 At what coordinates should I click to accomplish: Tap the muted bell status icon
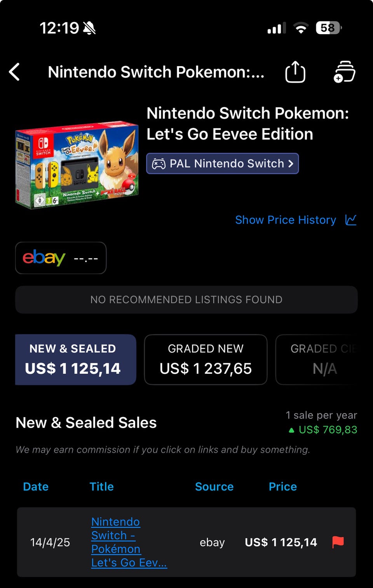point(89,28)
